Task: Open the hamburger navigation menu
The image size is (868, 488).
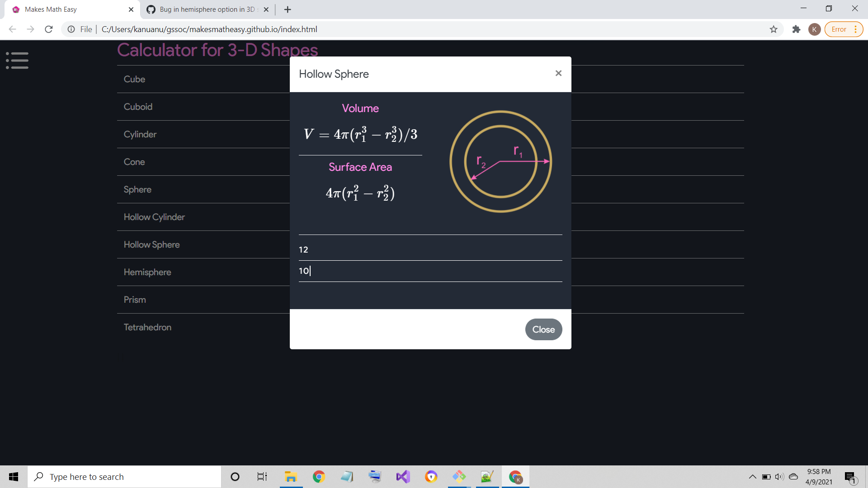Action: (17, 60)
